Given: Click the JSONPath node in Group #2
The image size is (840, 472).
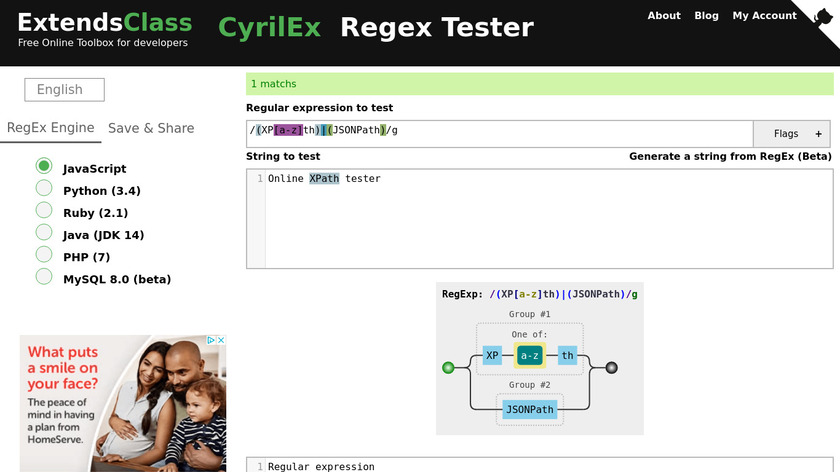Looking at the screenshot, I should [530, 410].
